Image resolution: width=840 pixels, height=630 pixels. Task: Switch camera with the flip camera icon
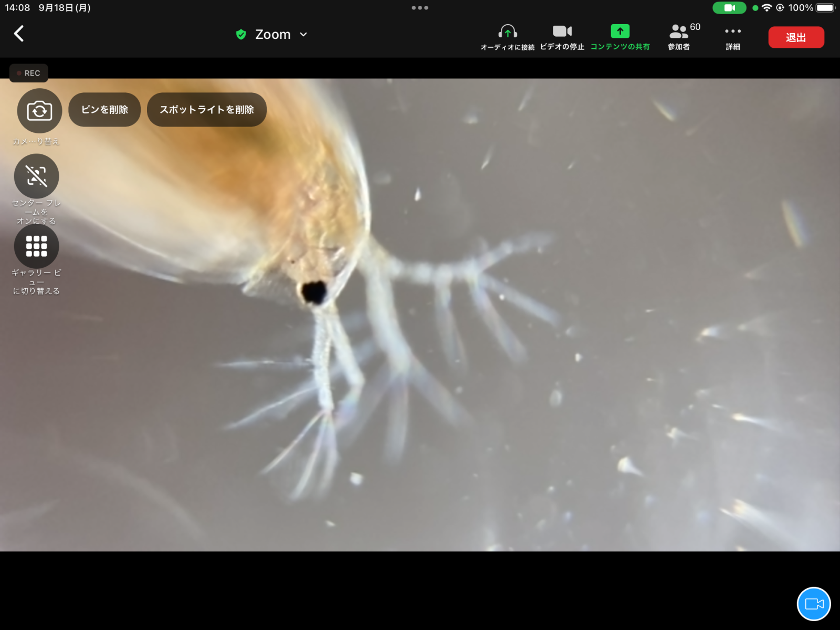tap(39, 111)
